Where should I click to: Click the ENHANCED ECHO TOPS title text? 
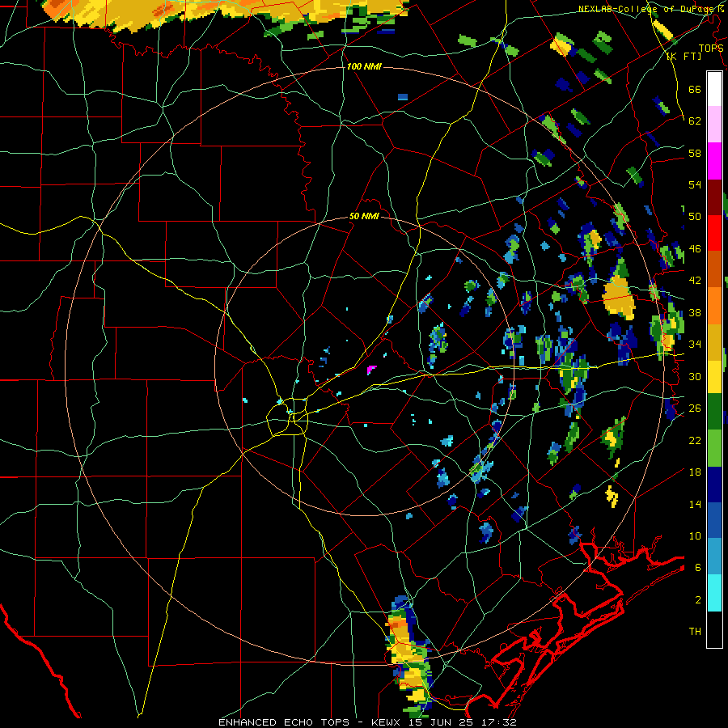point(284,722)
